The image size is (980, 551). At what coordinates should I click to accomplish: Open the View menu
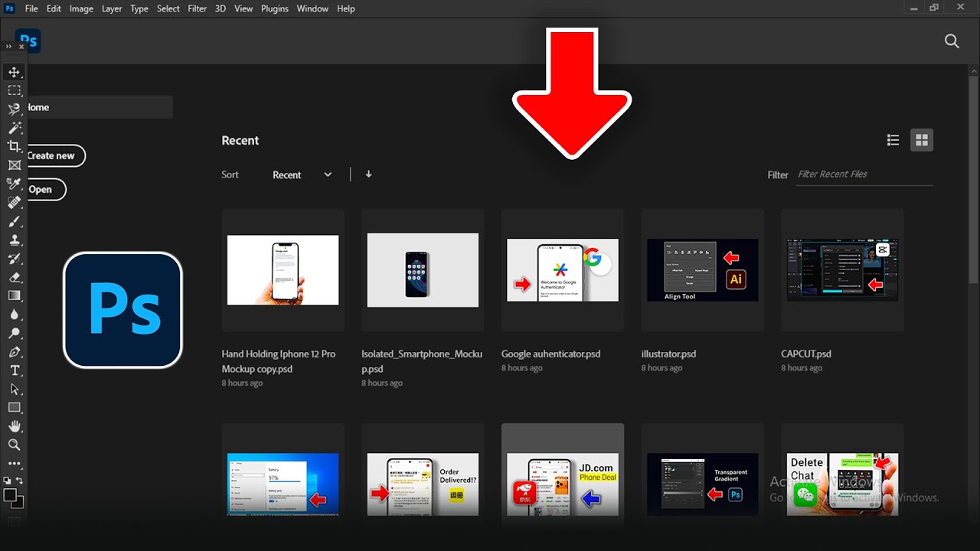pyautogui.click(x=243, y=8)
